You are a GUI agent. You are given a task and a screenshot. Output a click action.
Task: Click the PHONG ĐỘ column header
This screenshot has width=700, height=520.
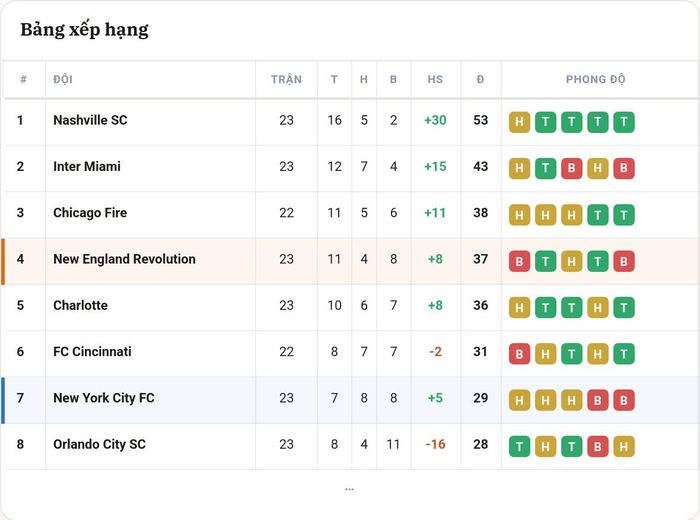pos(596,79)
